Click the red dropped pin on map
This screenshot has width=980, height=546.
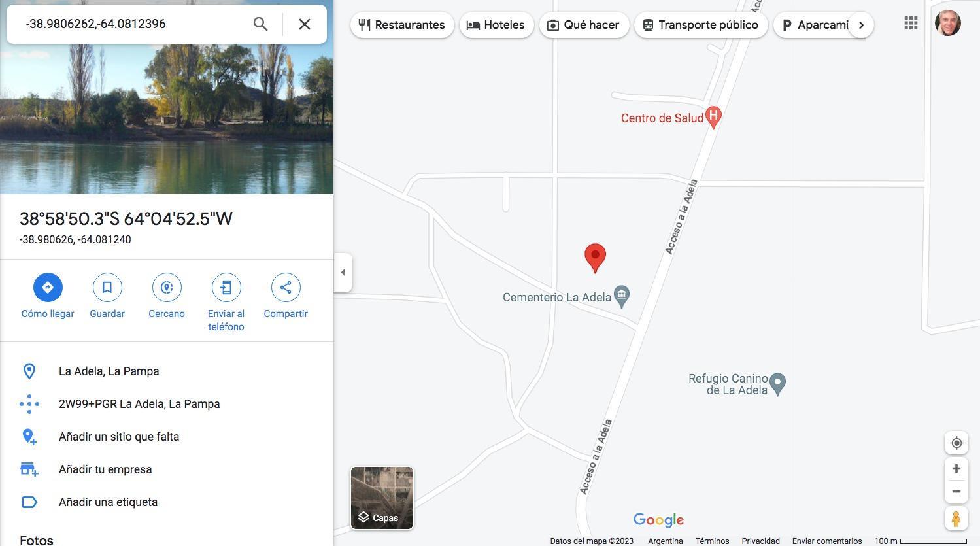coord(595,258)
